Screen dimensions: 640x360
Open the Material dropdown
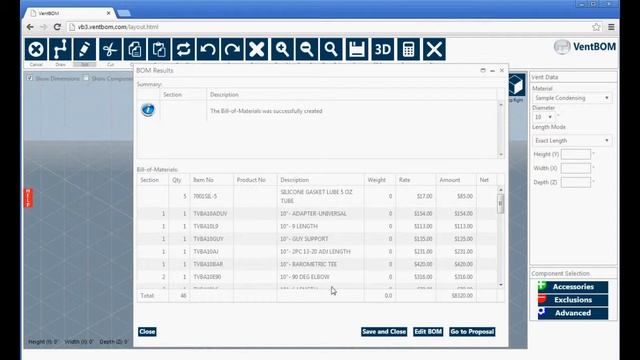pyautogui.click(x=572, y=98)
